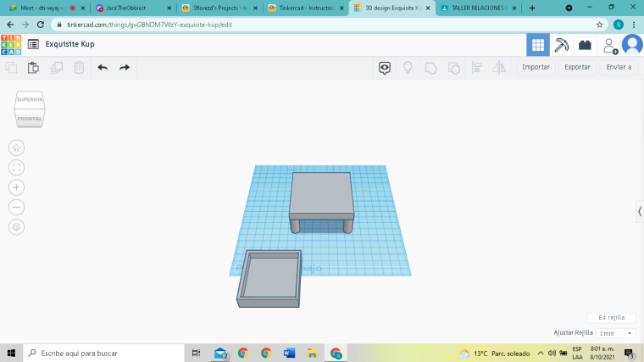Image resolution: width=644 pixels, height=362 pixels.
Task: Switch to TALLER RELACIONES tab
Action: [479, 8]
